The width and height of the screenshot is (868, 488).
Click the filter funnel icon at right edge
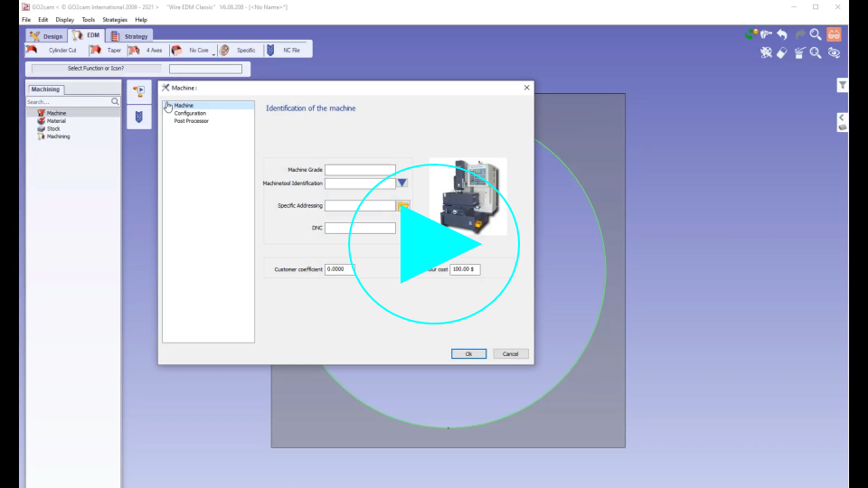coord(842,85)
